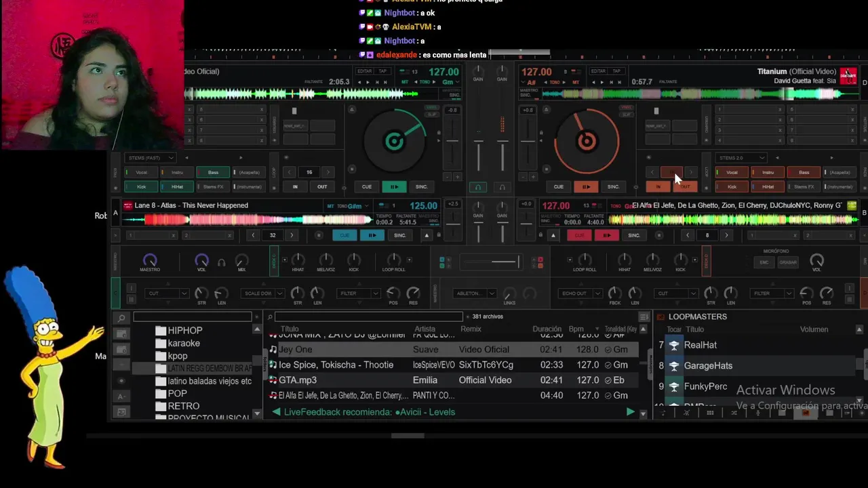868x488 pixels.
Task: Set loop OUT point on left deck
Action: pos(322,186)
